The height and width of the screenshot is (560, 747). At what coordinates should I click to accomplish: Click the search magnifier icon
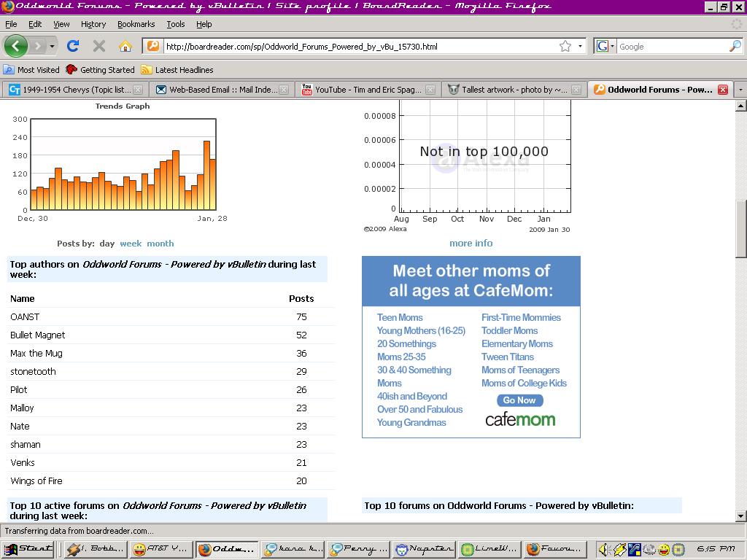[735, 46]
